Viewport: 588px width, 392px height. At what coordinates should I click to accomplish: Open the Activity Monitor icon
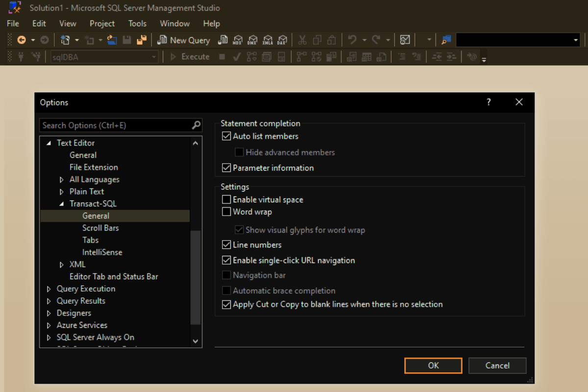pyautogui.click(x=405, y=40)
